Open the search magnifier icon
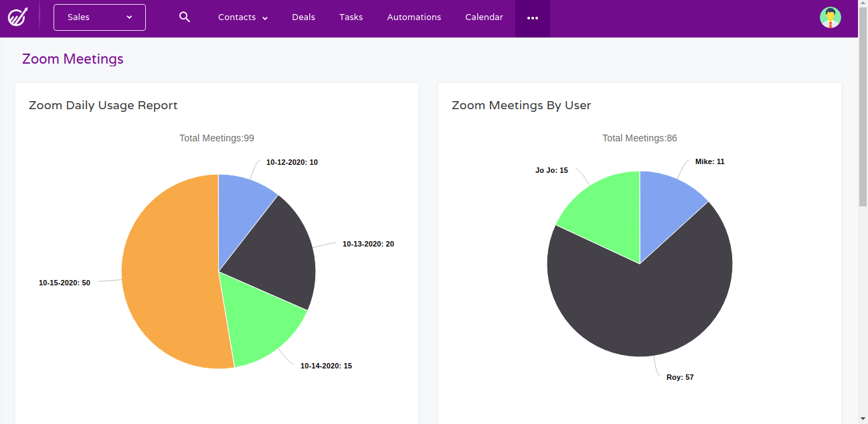 pyautogui.click(x=185, y=17)
